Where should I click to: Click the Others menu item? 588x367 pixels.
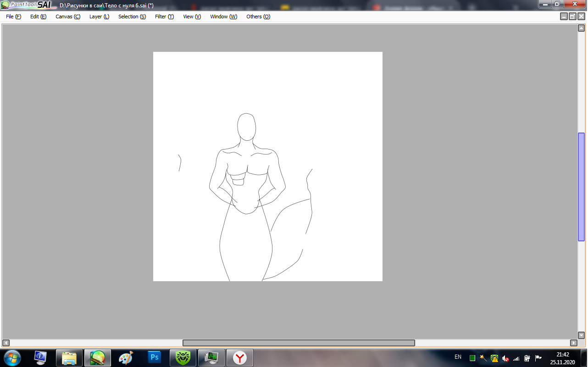pos(258,17)
